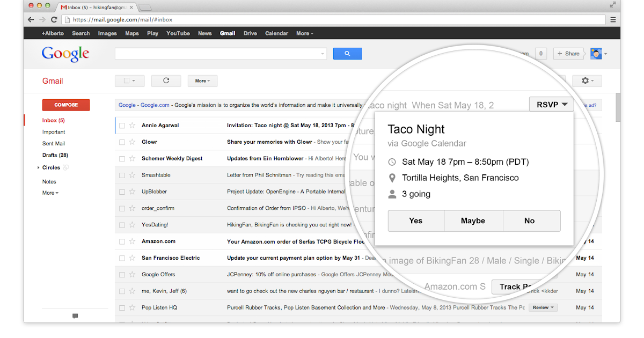Click the Google.com ad link

(155, 105)
